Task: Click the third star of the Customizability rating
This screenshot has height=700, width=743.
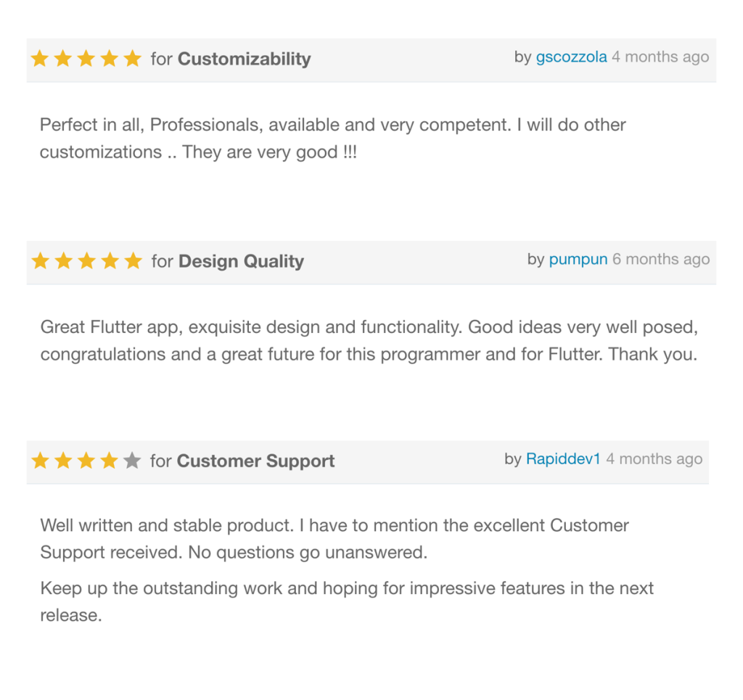Action: (86, 59)
